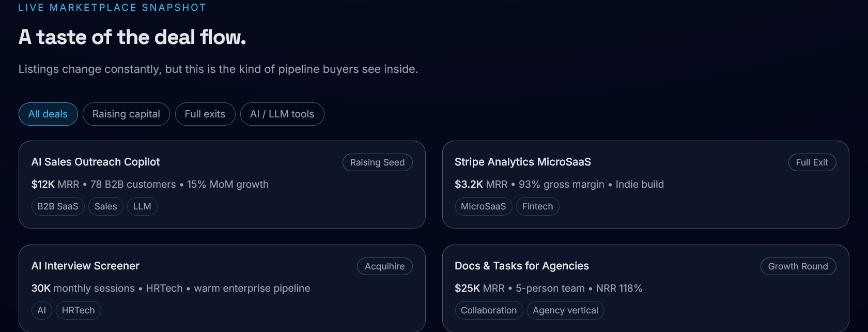
Task: Click the Full Exit badge
Action: point(812,162)
